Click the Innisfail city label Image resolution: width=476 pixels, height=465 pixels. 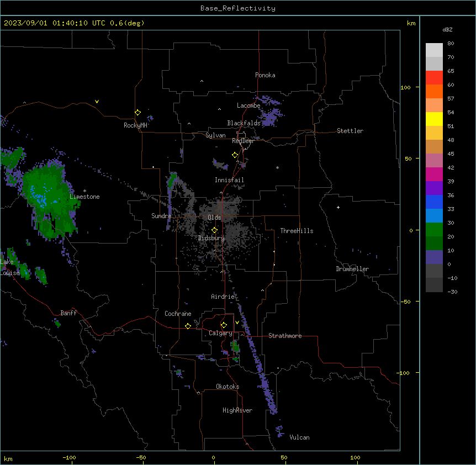[x=229, y=180]
